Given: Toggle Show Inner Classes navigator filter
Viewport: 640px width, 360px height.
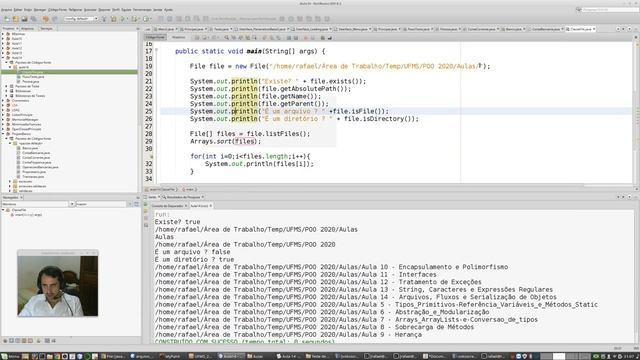Looking at the screenshot, I should click(x=30, y=340).
